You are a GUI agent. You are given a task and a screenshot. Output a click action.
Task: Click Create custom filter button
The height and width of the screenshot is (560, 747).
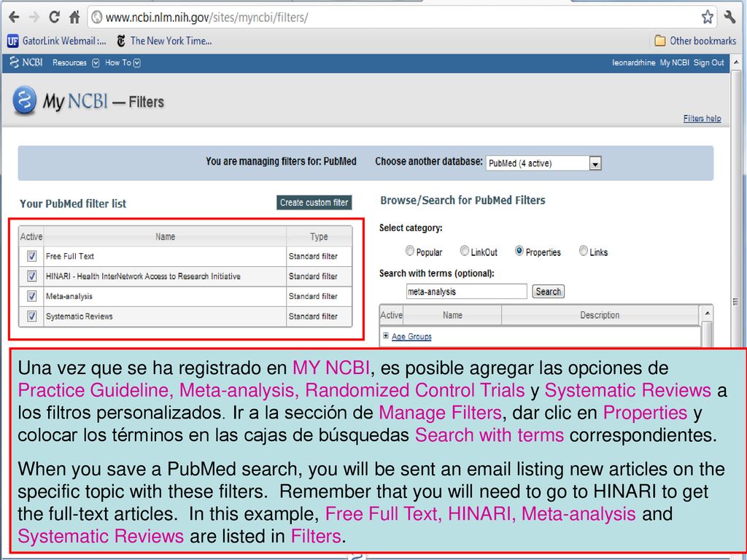314,203
